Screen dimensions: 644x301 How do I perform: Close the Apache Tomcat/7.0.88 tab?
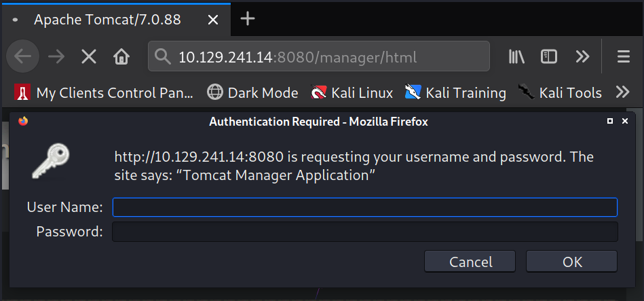213,19
